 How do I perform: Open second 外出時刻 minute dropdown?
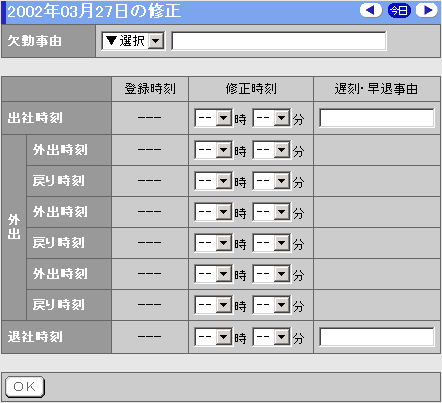(272, 212)
